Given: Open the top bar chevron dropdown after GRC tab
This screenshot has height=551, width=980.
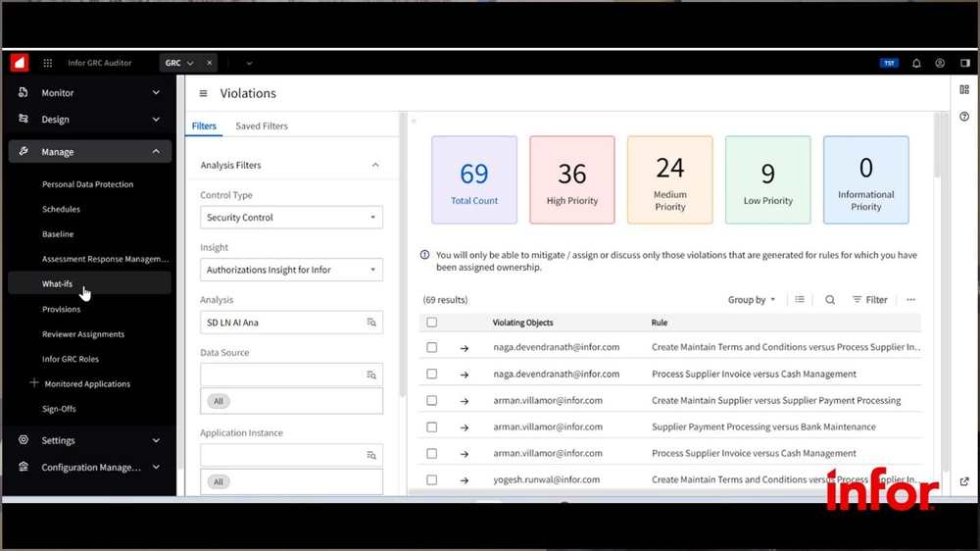Looking at the screenshot, I should point(249,63).
